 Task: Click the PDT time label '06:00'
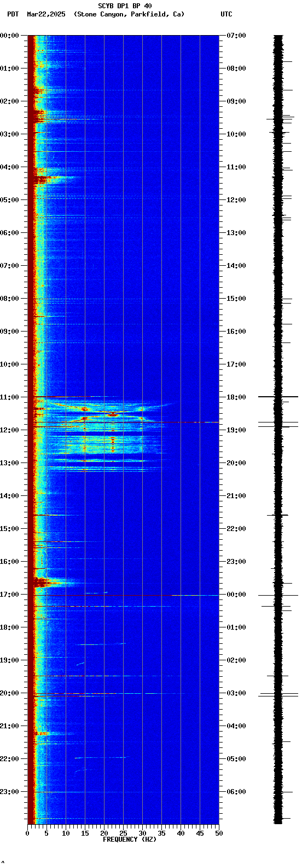[9, 232]
